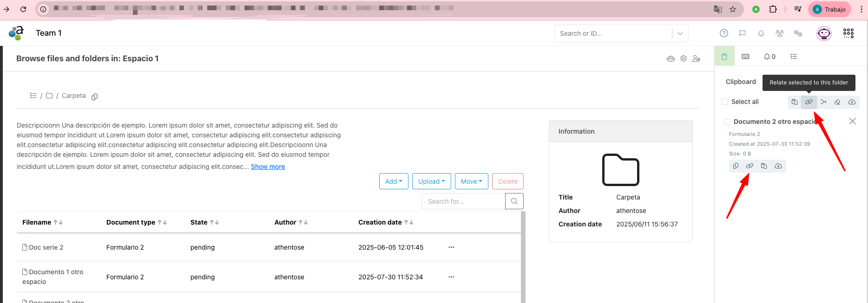This screenshot has width=868, height=303.
Task: Tick the Documento 2 otro espacio checkbox
Action: point(727,122)
